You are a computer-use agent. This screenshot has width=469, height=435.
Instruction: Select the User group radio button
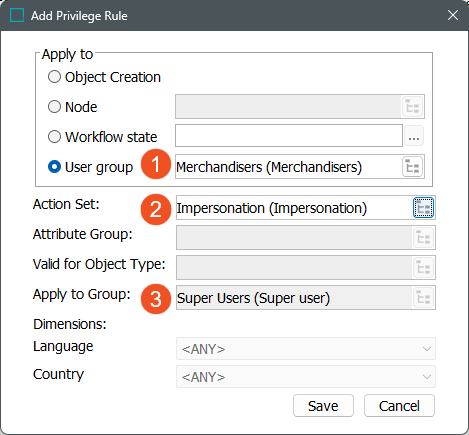pos(54,167)
